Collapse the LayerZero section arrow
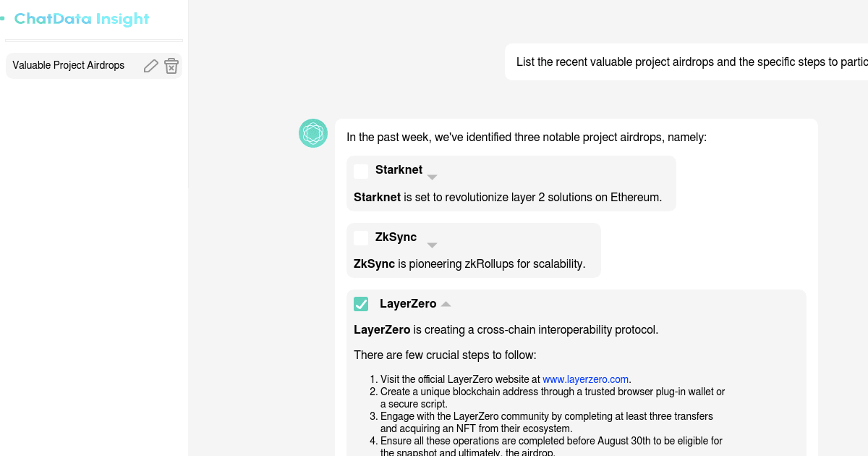Screen dimensions: 868x456 (446, 303)
